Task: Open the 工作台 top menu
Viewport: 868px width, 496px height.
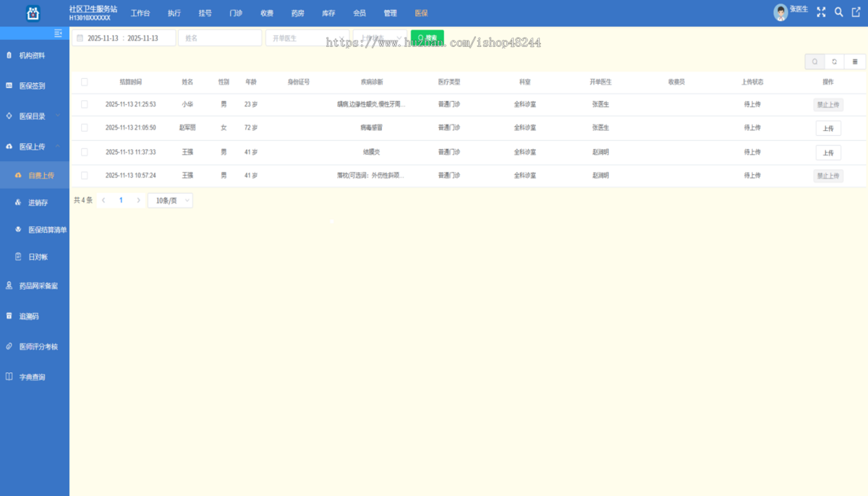Action: click(141, 13)
